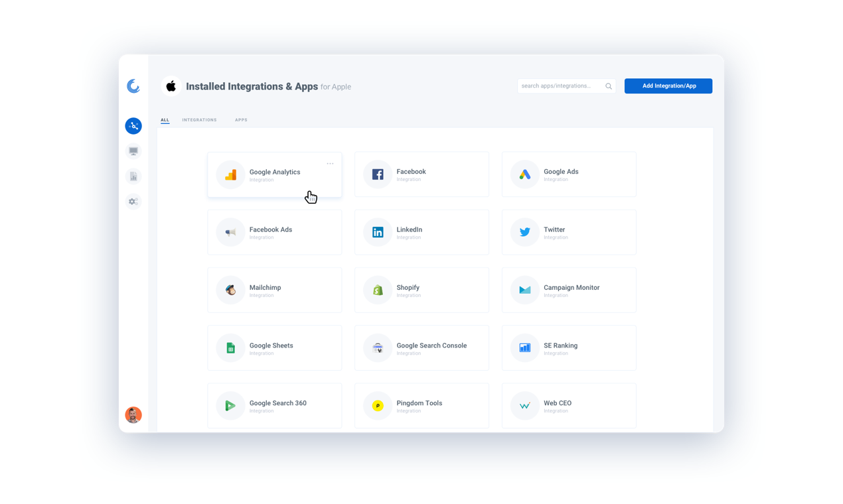Image resolution: width=843 pixels, height=504 pixels.
Task: Open the monitor dashboard icon in the sidebar
Action: click(x=133, y=151)
